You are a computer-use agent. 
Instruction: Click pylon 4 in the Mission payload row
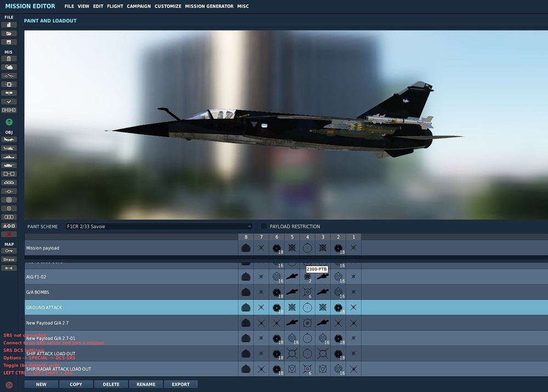(307, 248)
